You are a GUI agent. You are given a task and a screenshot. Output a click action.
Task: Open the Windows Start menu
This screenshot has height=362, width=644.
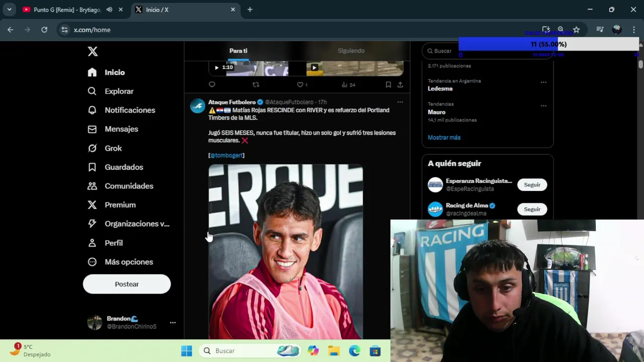(x=187, y=351)
